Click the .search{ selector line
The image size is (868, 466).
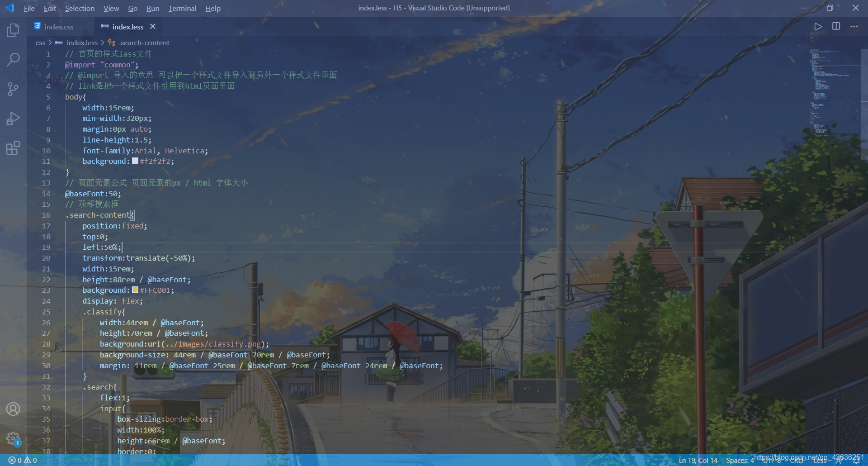[99, 387]
